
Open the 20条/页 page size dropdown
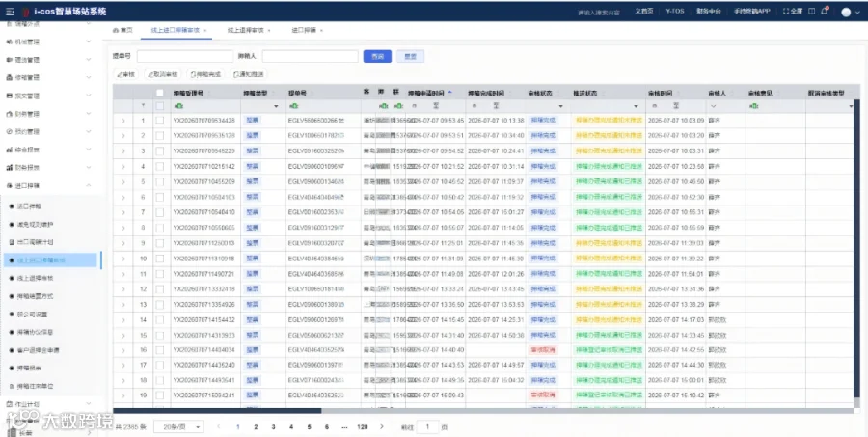(x=178, y=427)
